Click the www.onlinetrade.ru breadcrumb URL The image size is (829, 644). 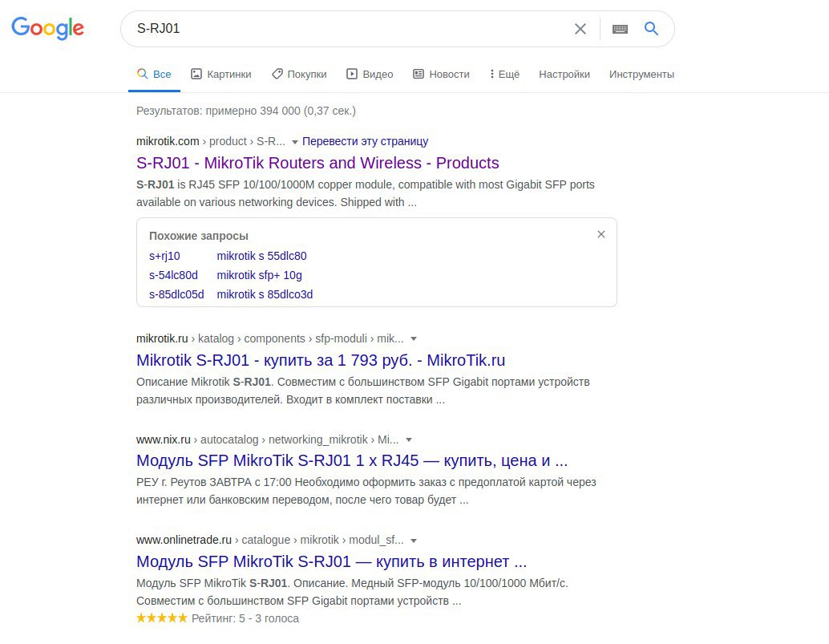click(269, 540)
